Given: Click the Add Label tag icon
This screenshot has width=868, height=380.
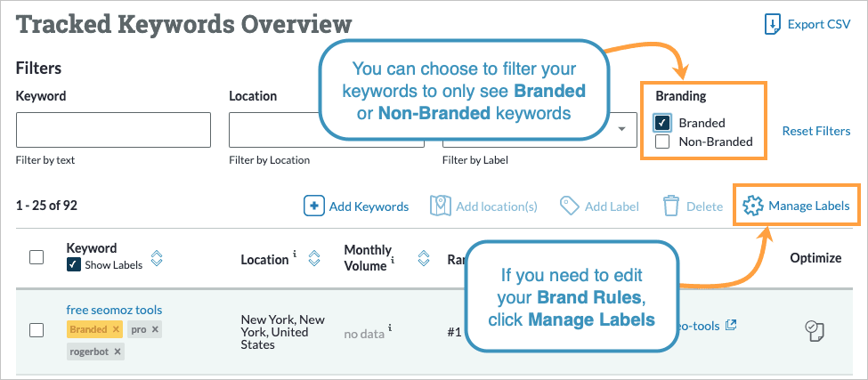Looking at the screenshot, I should 569,206.
